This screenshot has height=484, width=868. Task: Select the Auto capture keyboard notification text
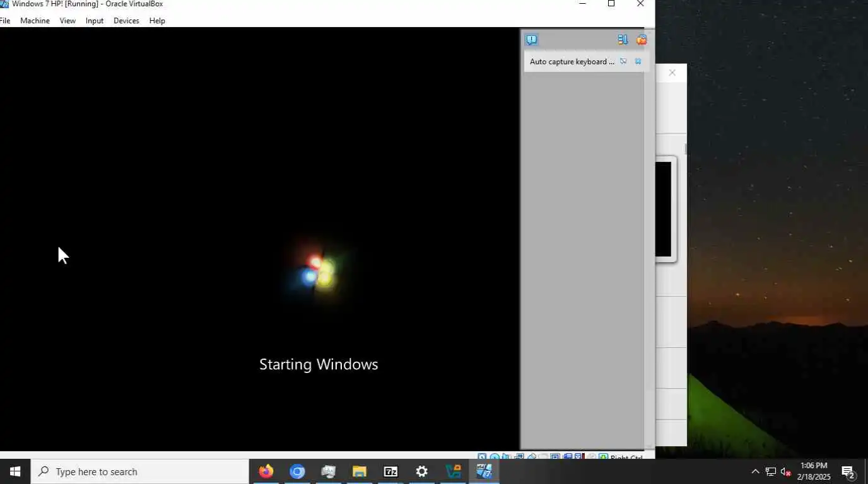(572, 62)
